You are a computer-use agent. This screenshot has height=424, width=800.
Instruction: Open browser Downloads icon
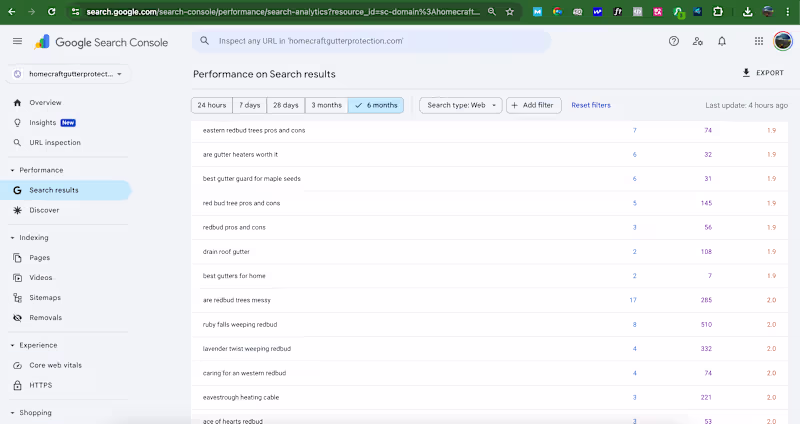click(x=748, y=12)
